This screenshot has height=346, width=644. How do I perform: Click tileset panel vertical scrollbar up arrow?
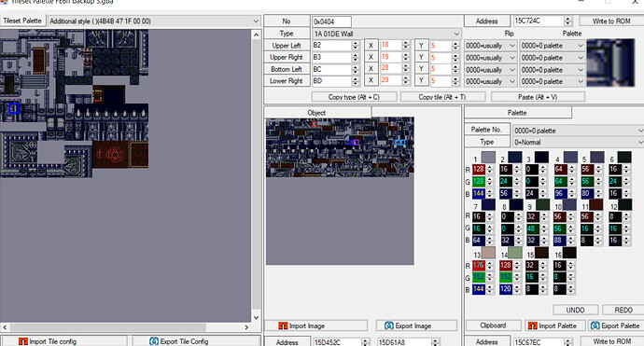(257, 35)
